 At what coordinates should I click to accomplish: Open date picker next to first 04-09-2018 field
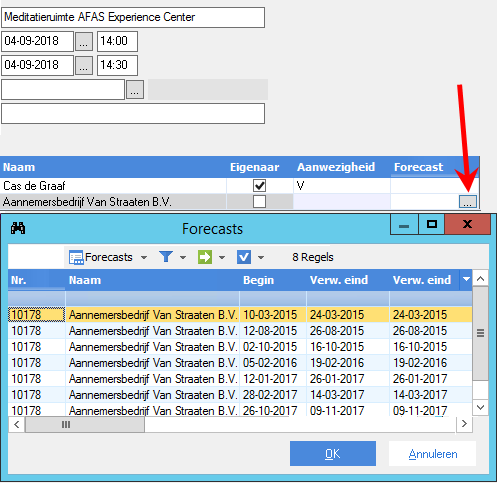click(84, 41)
